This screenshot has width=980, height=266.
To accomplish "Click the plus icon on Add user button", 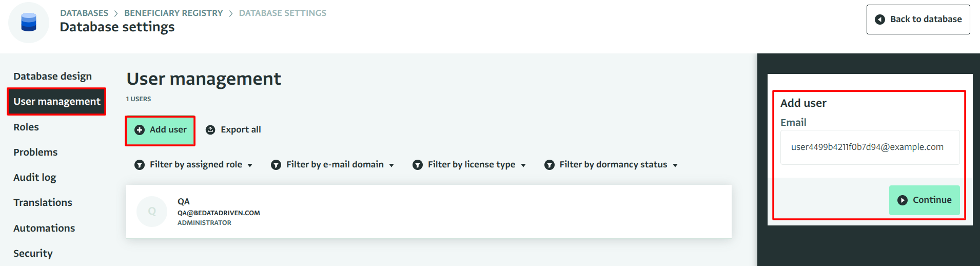I will (x=140, y=130).
